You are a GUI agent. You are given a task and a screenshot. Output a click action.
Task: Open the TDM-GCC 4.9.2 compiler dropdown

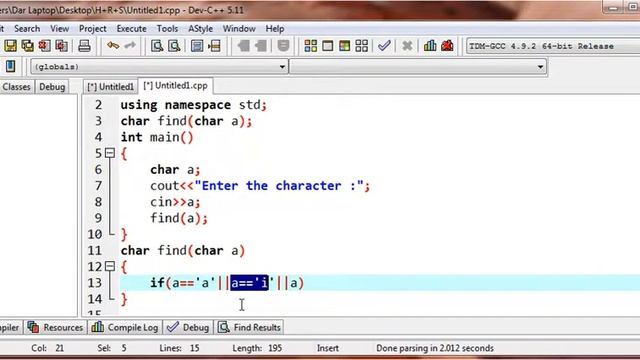pos(553,46)
